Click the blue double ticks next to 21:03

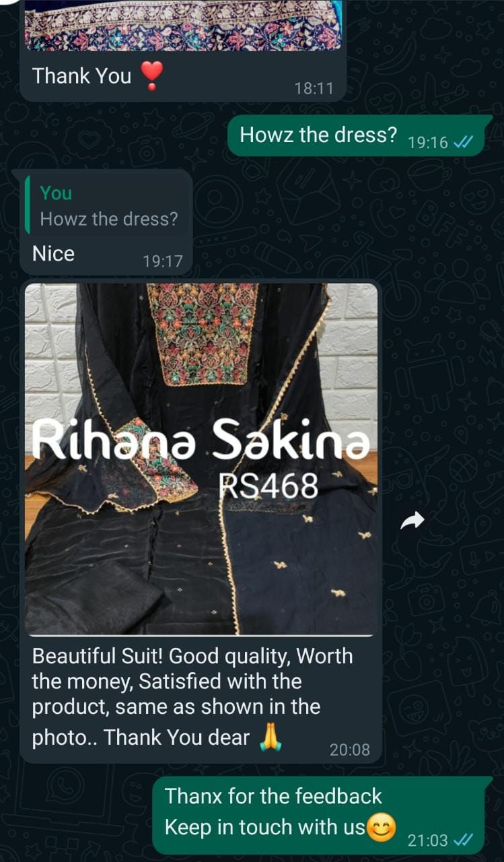[x=464, y=840]
